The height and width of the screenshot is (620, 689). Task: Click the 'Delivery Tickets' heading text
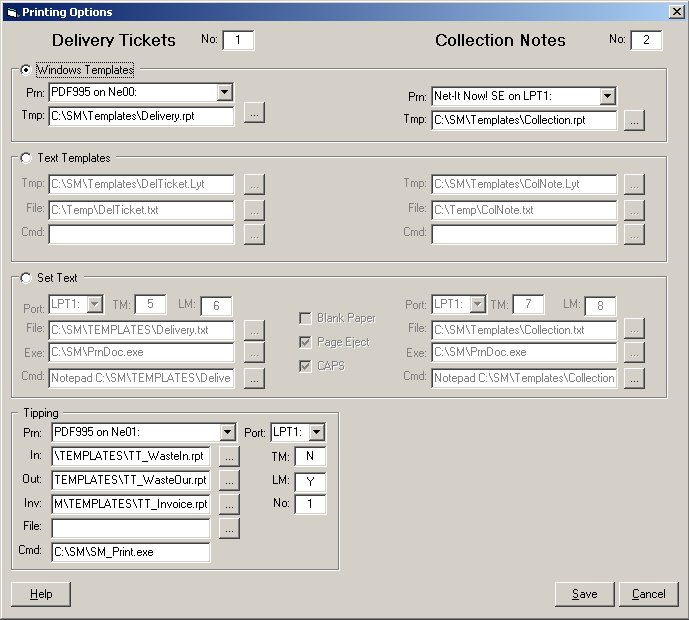tap(113, 40)
